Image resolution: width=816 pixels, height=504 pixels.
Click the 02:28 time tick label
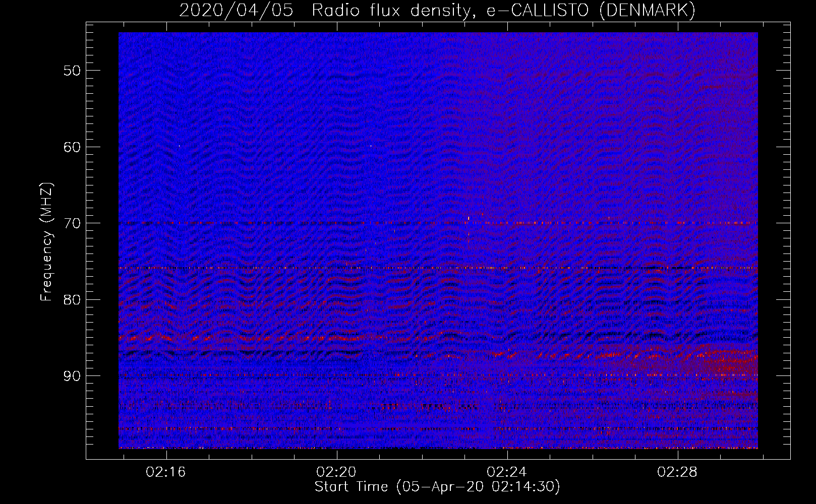click(x=677, y=472)
